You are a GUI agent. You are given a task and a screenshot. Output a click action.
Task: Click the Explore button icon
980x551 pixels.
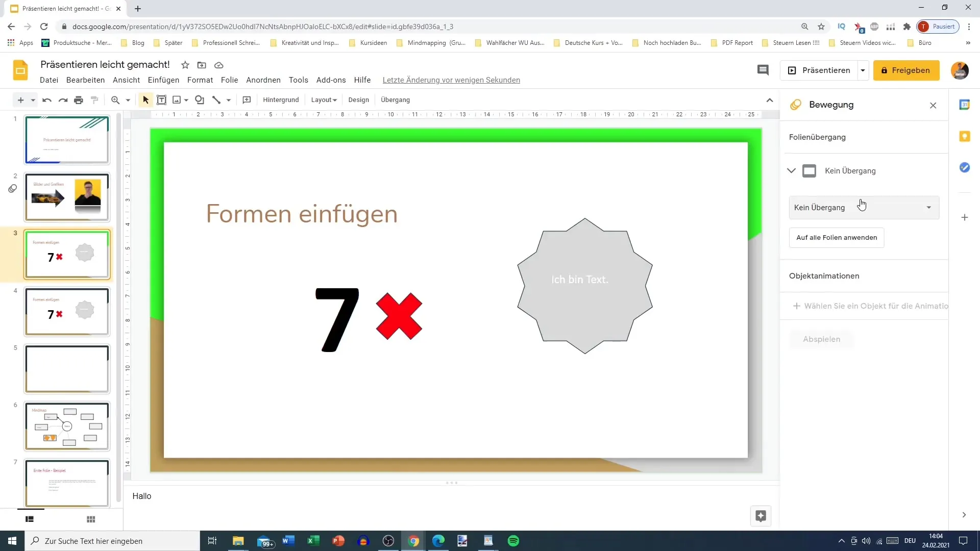[761, 516]
